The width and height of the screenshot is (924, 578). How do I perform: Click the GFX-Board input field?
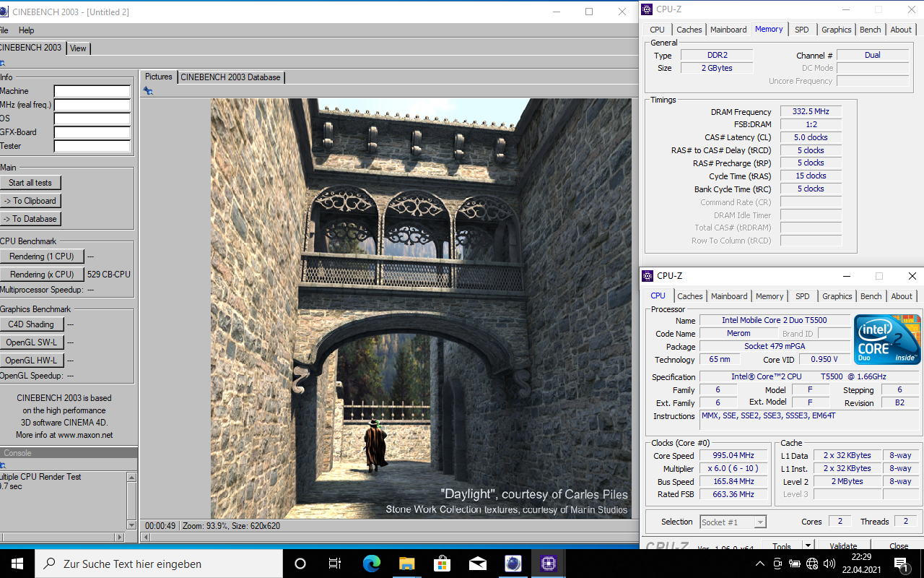(92, 133)
